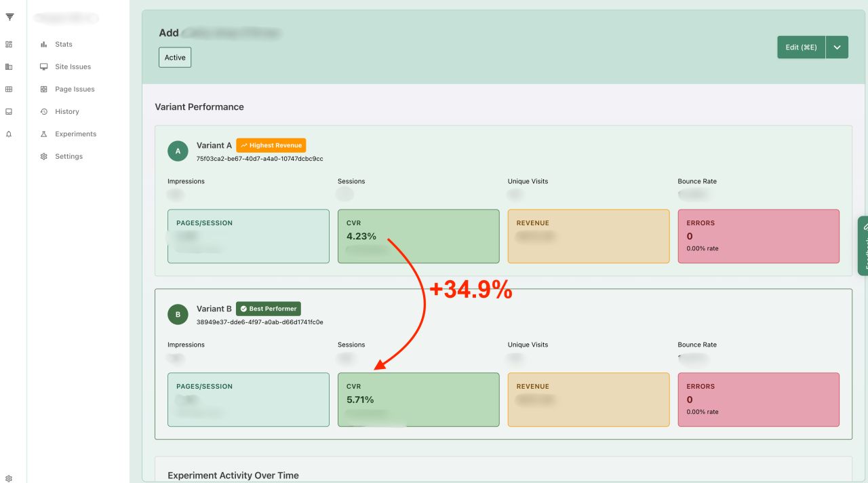The image size is (868, 483).
Task: Open the inbox tray icon
Action: [9, 111]
